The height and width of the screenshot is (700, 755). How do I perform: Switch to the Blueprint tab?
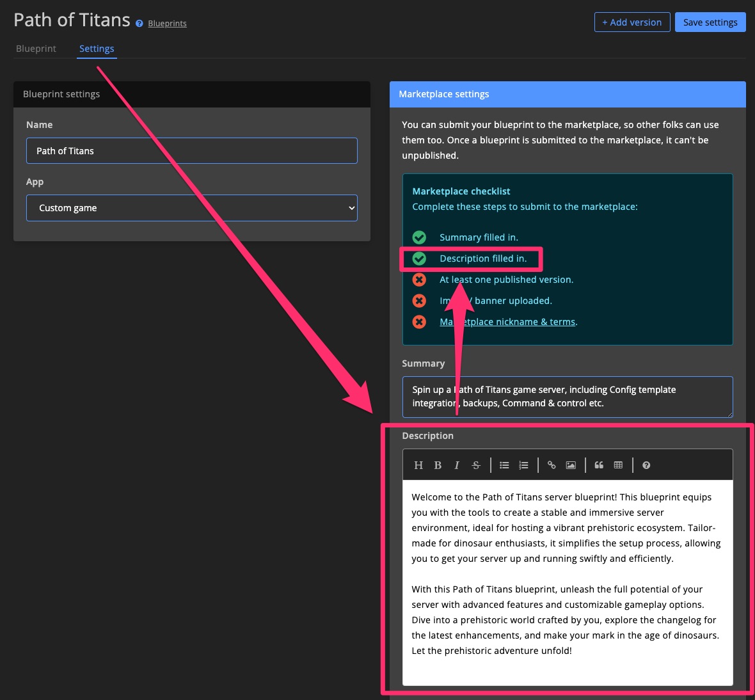pyautogui.click(x=36, y=49)
